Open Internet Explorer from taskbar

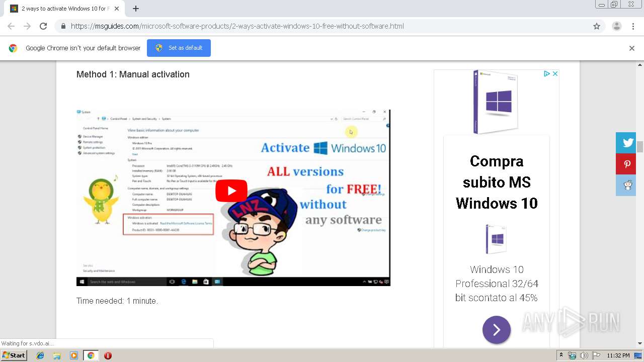pos(40,355)
